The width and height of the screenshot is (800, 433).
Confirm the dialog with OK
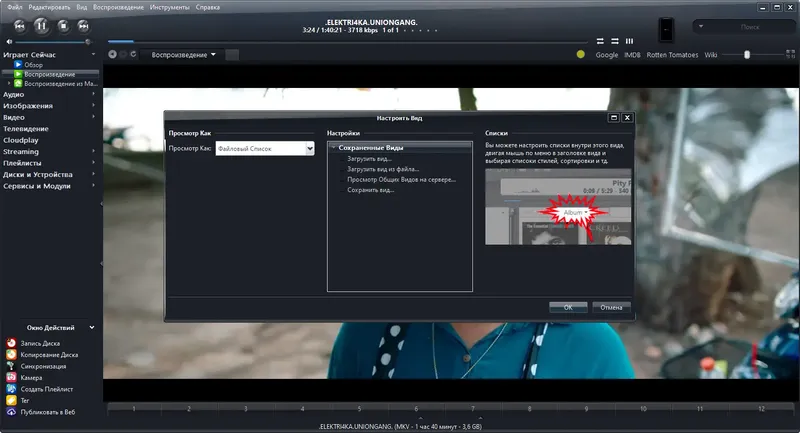click(x=568, y=307)
